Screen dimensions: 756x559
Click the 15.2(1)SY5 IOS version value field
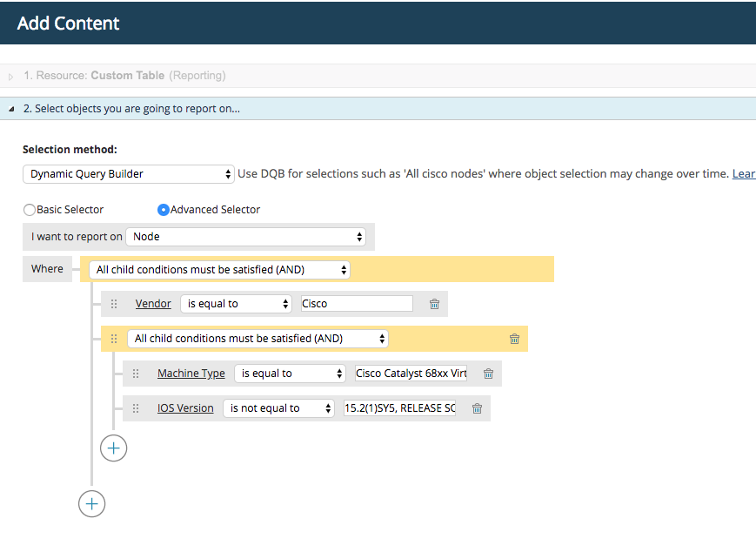coord(399,408)
